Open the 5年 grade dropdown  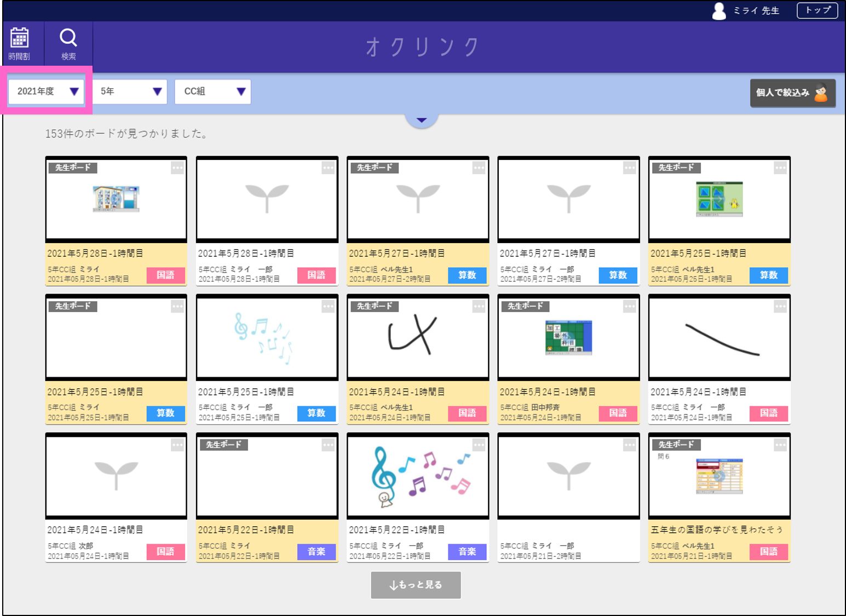coord(130,91)
